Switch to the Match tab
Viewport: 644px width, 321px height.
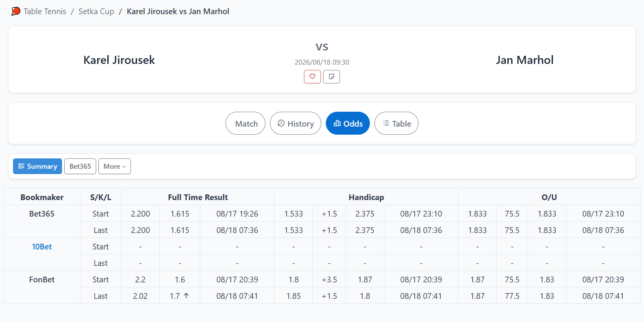click(245, 123)
